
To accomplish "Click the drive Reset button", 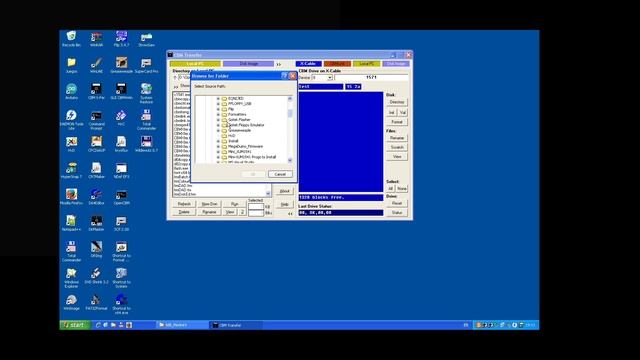I will click(x=397, y=203).
